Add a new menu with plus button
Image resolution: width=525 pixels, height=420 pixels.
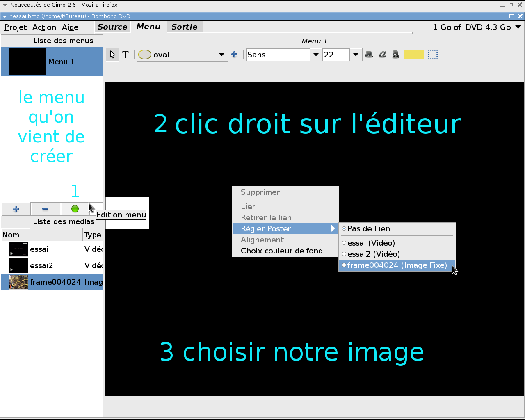(16, 209)
